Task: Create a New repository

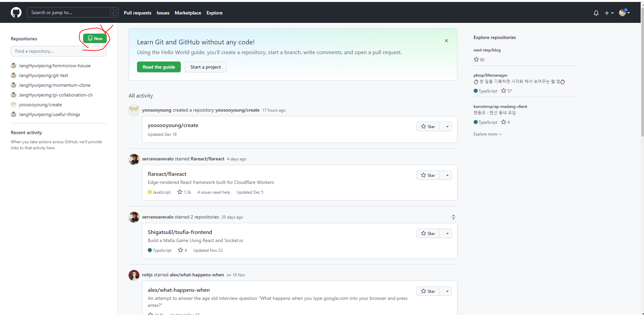Action: pyautogui.click(x=95, y=38)
